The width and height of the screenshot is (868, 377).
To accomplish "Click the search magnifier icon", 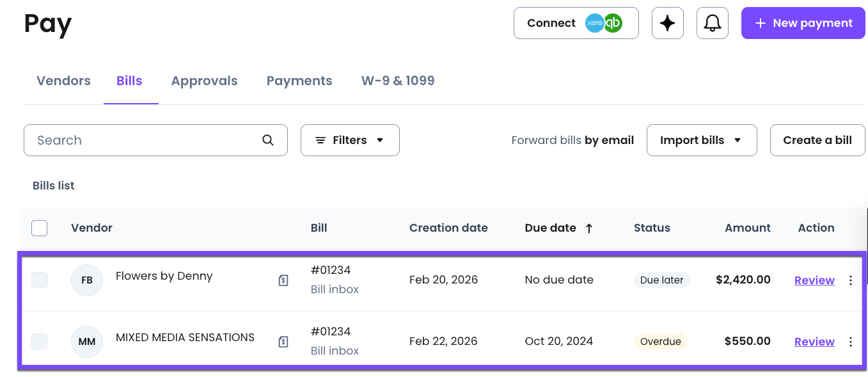I will click(x=267, y=140).
